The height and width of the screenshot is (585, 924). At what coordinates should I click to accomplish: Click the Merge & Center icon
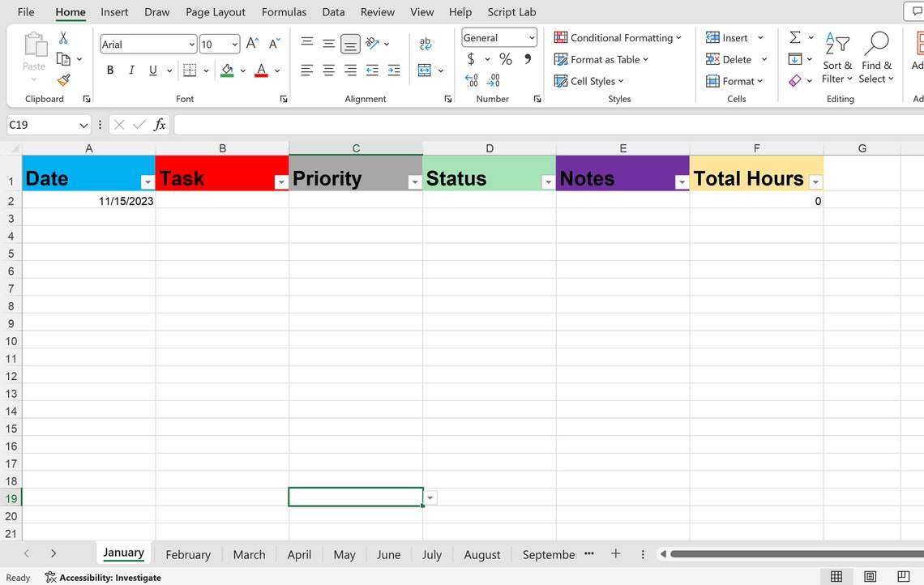(x=424, y=70)
